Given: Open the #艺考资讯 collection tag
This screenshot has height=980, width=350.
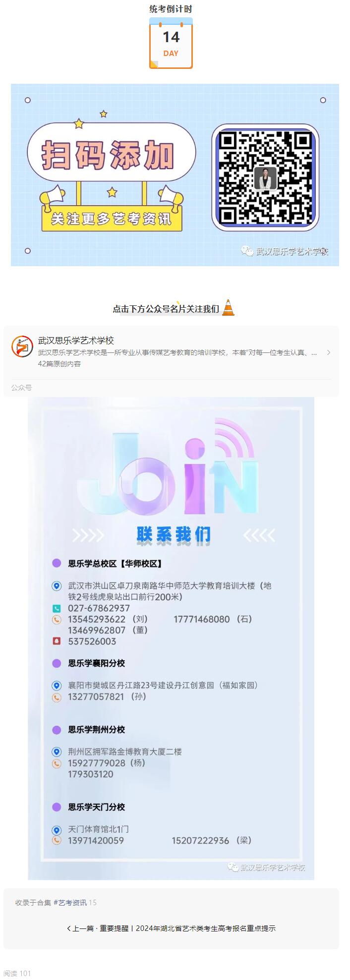Looking at the screenshot, I should pos(70,903).
